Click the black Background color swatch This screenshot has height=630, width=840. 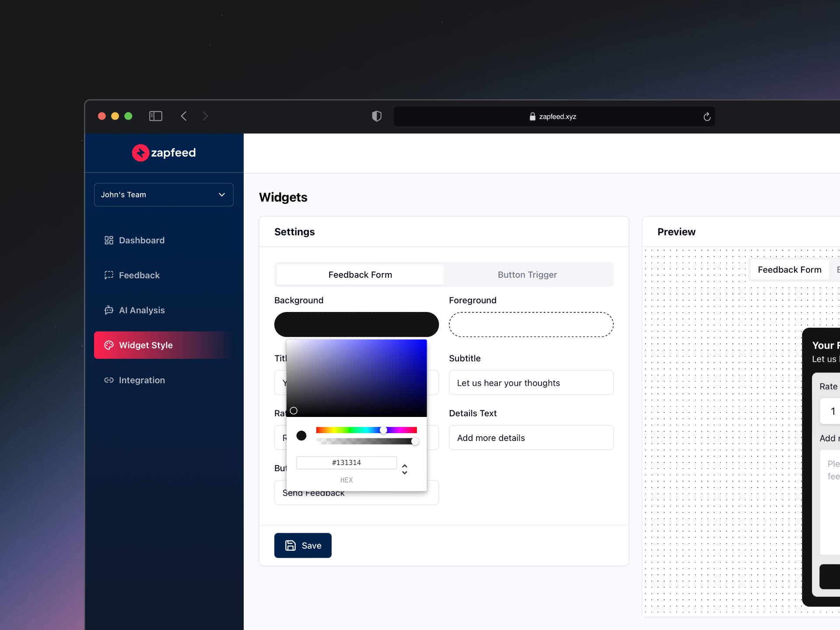[356, 324]
